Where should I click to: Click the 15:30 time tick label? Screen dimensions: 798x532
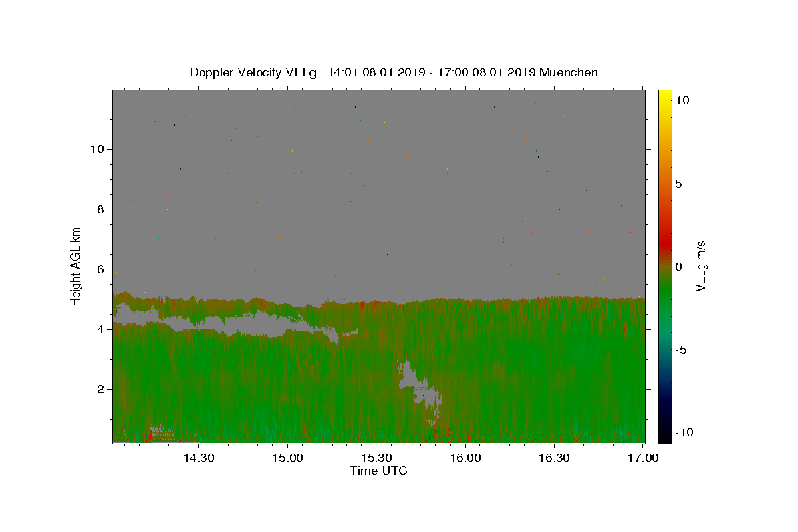coord(376,458)
